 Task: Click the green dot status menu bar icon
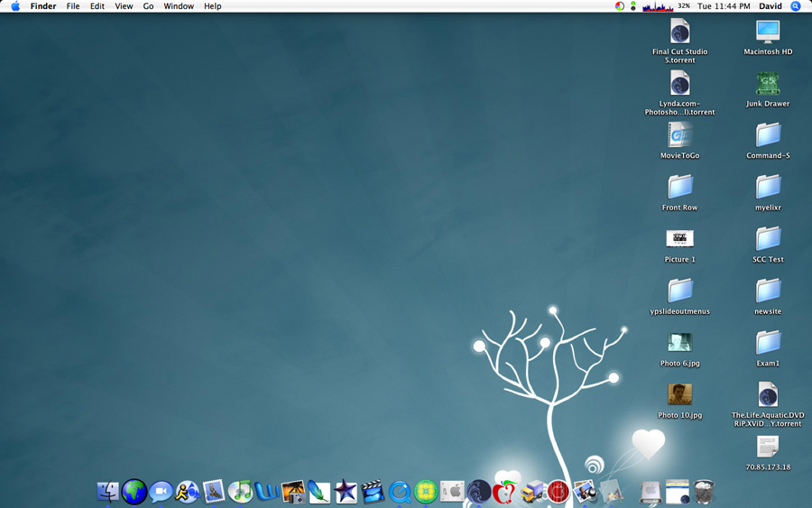point(632,6)
